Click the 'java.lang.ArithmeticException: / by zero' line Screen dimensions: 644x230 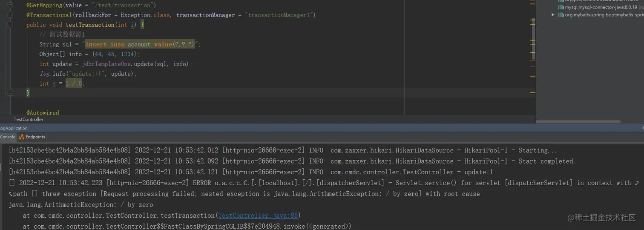pyautogui.click(x=80, y=204)
